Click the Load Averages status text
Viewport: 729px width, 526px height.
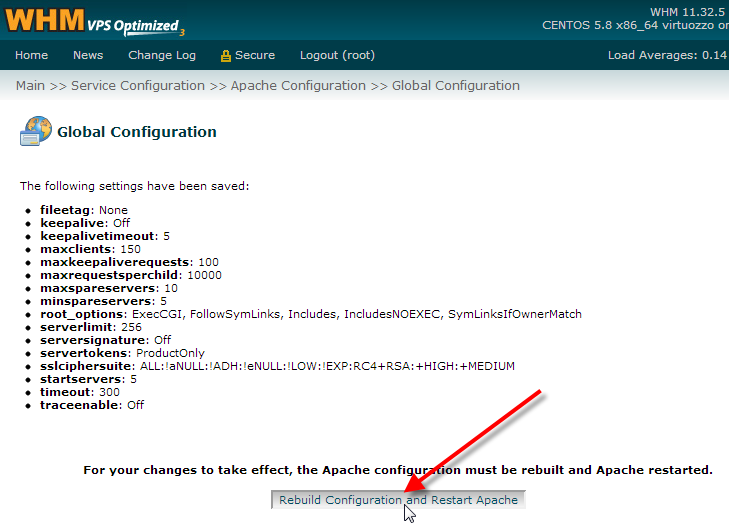click(668, 55)
